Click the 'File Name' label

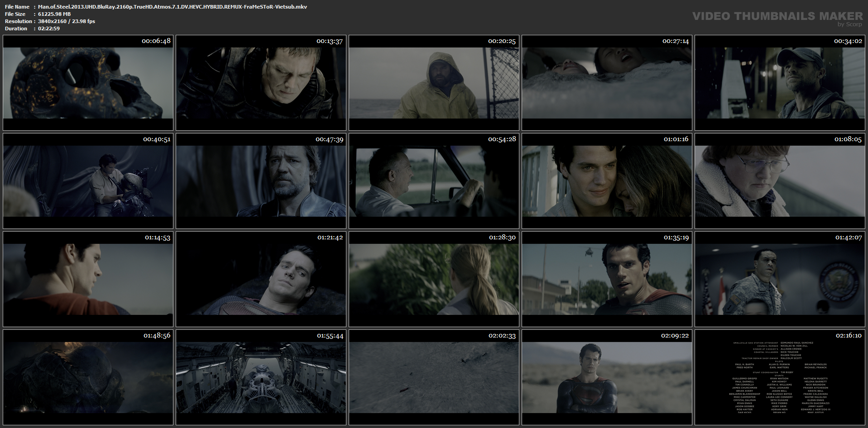tap(17, 7)
